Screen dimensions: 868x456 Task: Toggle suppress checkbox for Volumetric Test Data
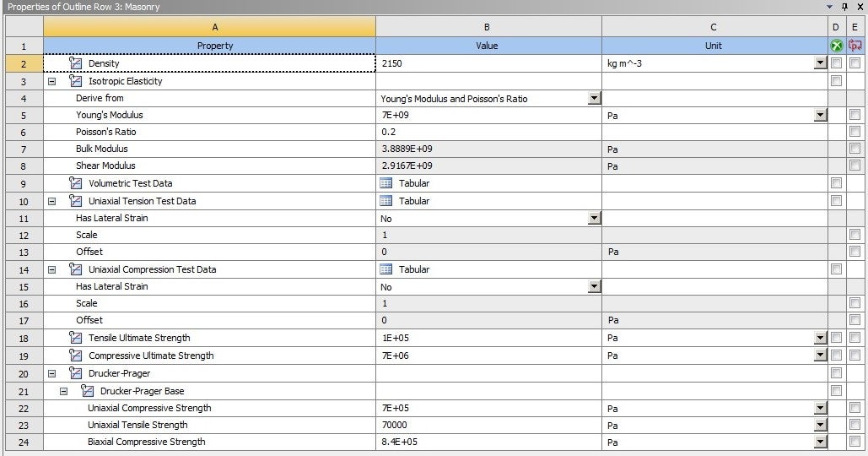pos(837,183)
